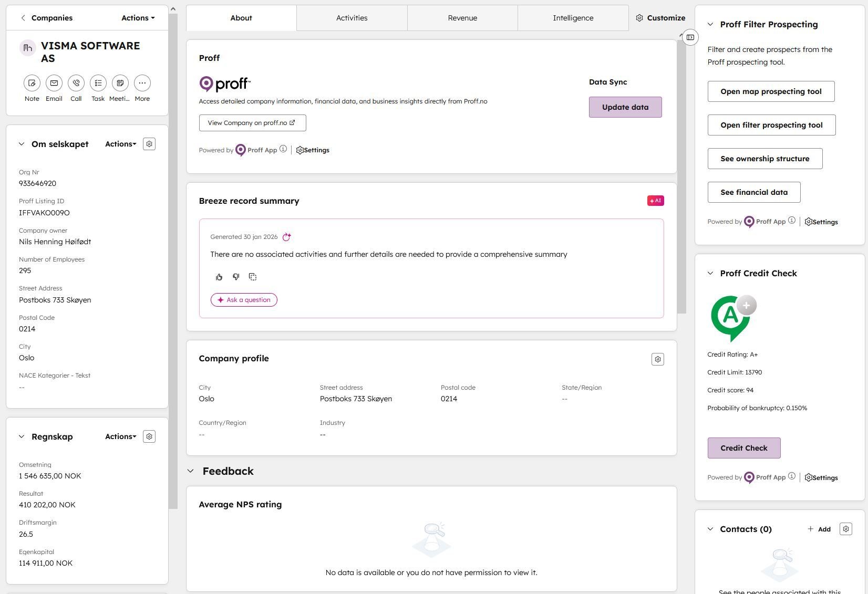Image resolution: width=868 pixels, height=594 pixels.
Task: Click See financial data button
Action: point(754,192)
